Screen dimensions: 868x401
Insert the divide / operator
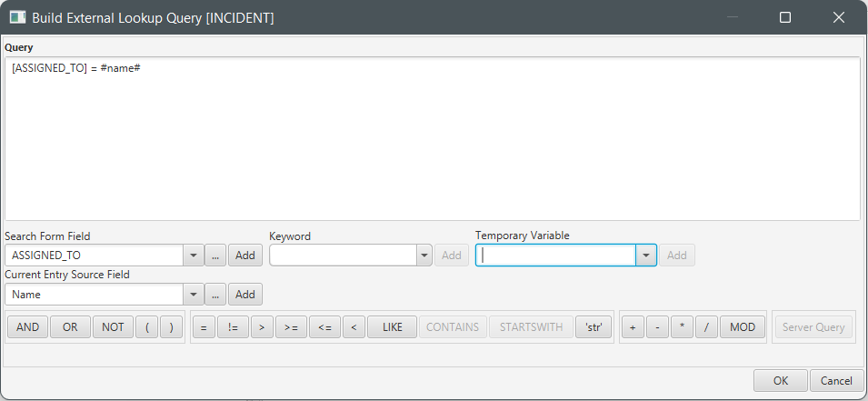[x=706, y=327]
